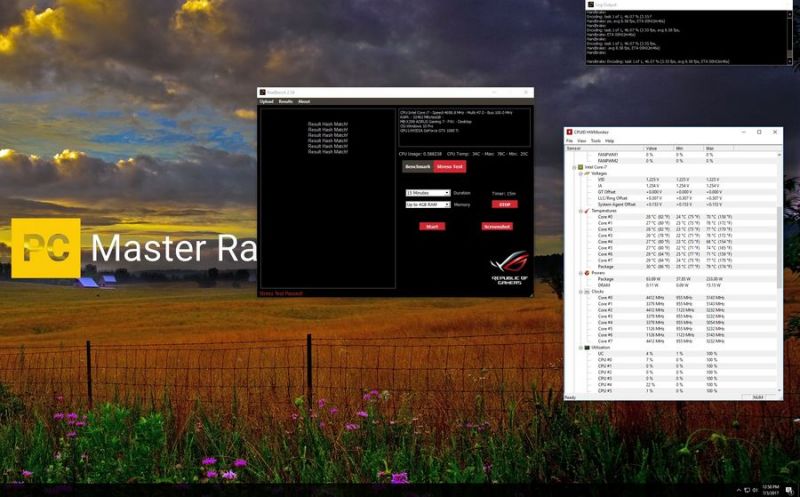The width and height of the screenshot is (800, 497).
Task: Click the taskbar clock showing date and time
Action: 770,490
